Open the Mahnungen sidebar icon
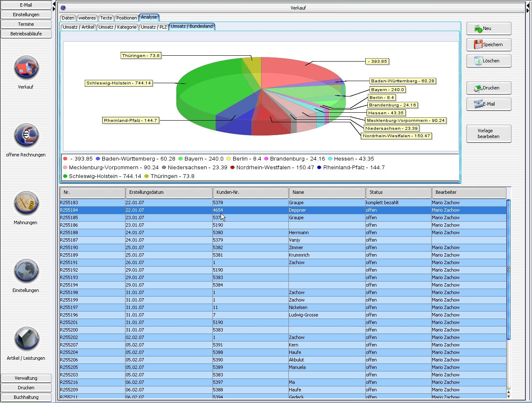This screenshot has width=532, height=403. (26, 203)
